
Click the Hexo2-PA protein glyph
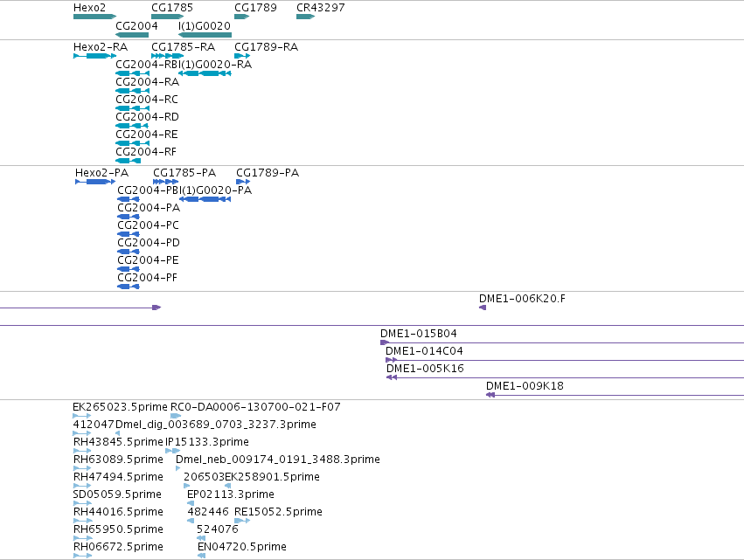tap(95, 182)
